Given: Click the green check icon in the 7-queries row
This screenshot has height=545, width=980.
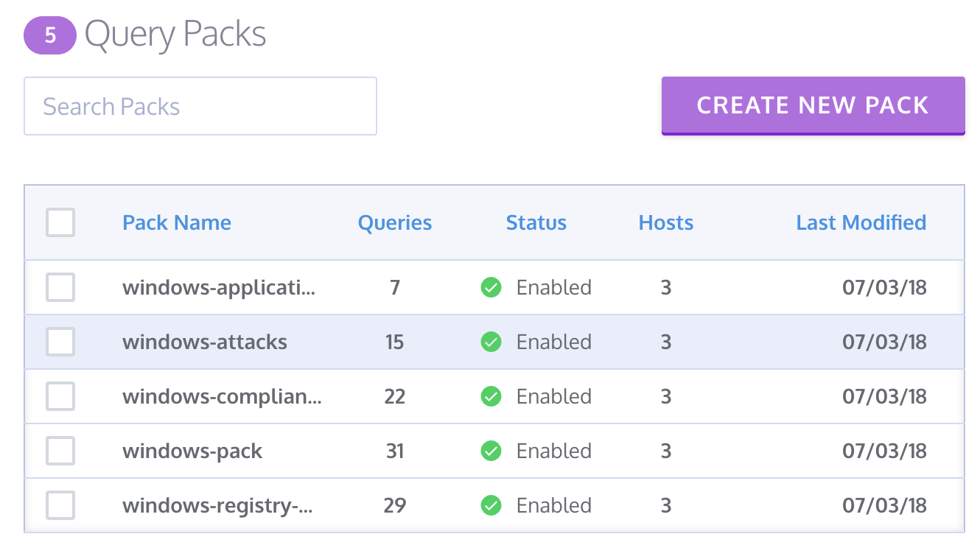Looking at the screenshot, I should 491,287.
